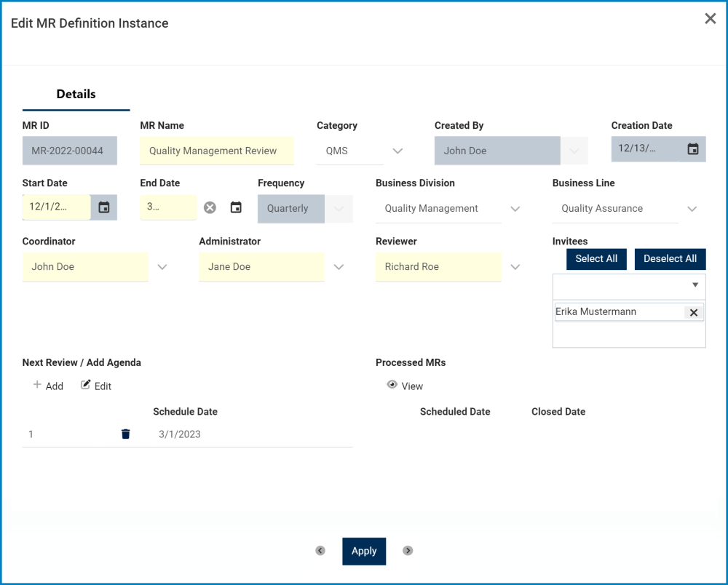Open the End Date calendar picker

236,207
